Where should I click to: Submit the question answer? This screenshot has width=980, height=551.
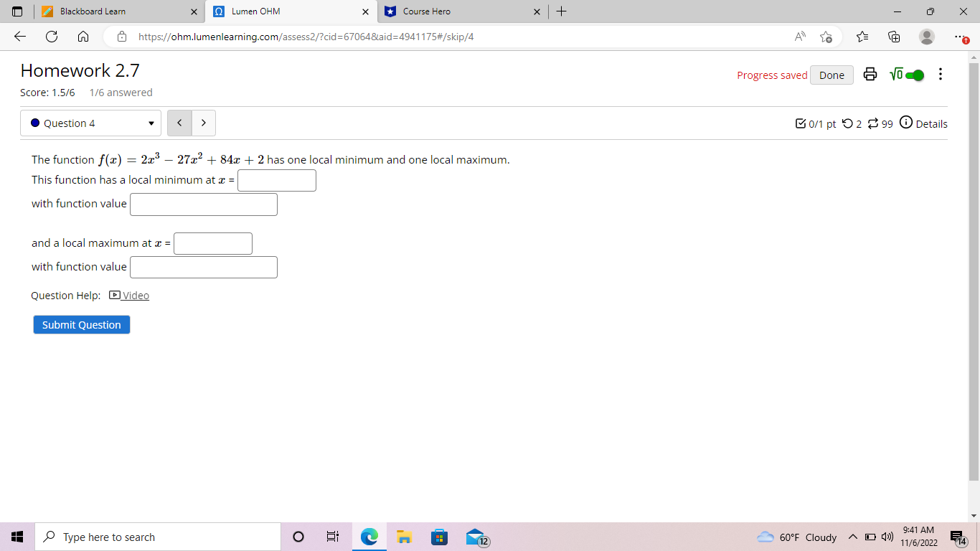82,324
